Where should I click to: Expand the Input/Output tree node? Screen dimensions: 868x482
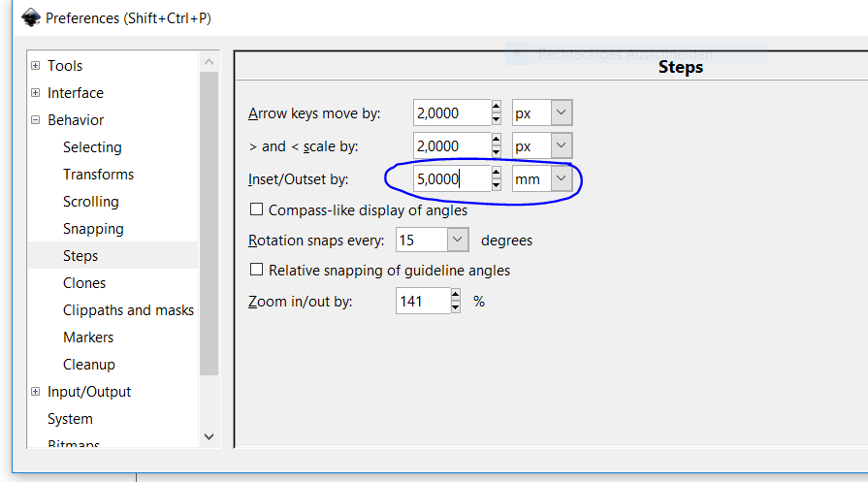pyautogui.click(x=36, y=391)
